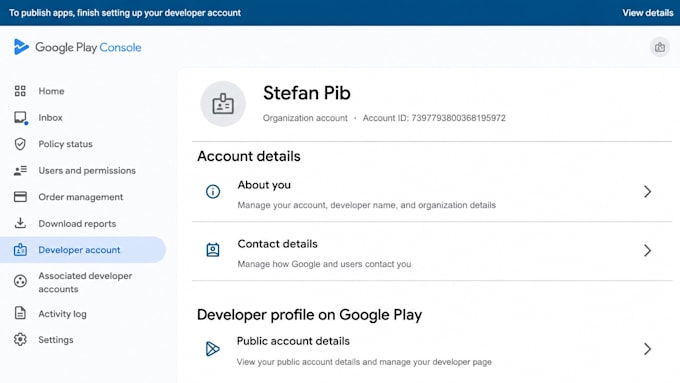Viewport: 680px width, 383px height.
Task: Click View details in the top banner
Action: pos(648,13)
